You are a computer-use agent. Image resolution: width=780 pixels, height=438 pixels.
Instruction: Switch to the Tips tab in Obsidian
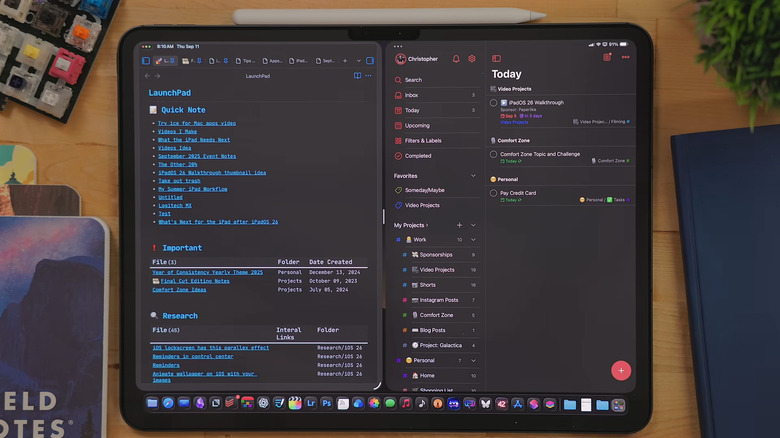[245, 61]
